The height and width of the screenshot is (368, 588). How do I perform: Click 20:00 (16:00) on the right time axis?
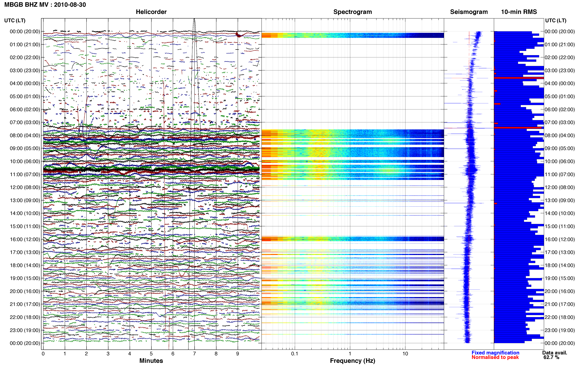(560, 291)
